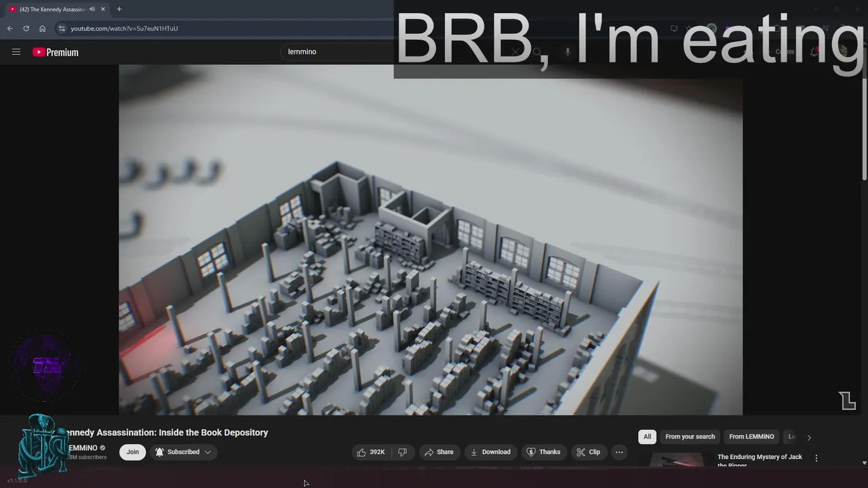Close the Kennedy Assassination browser tab

(103, 9)
